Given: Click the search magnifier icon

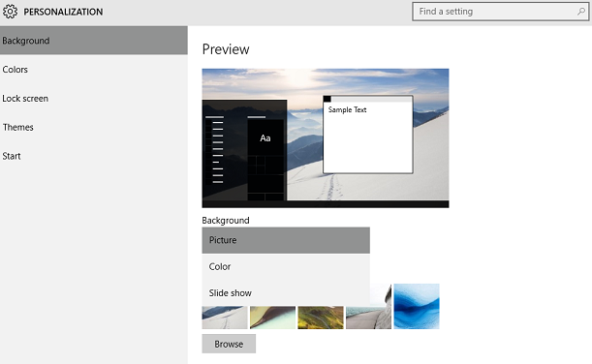Looking at the screenshot, I should pos(581,12).
